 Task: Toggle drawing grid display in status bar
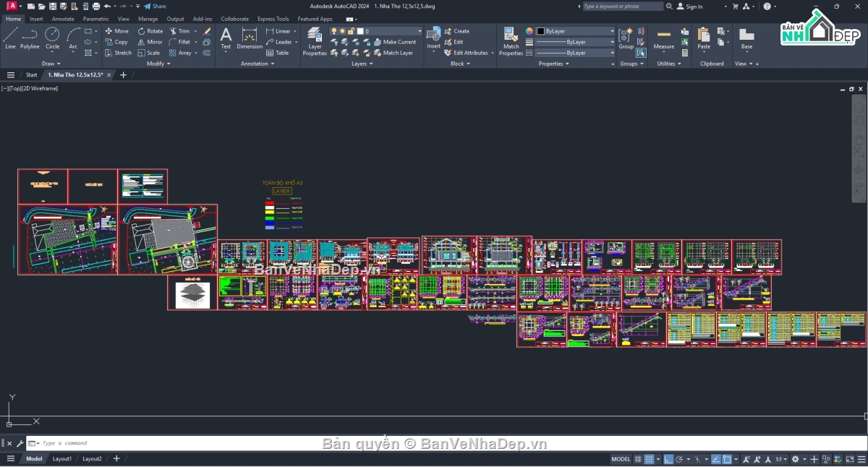pyautogui.click(x=638, y=459)
